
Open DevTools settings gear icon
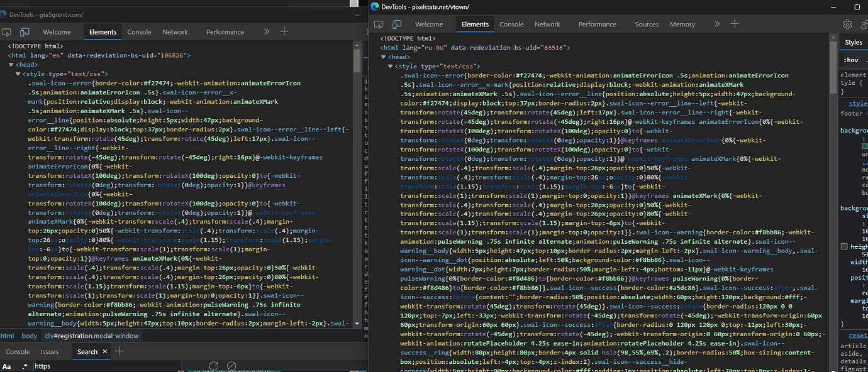[847, 25]
